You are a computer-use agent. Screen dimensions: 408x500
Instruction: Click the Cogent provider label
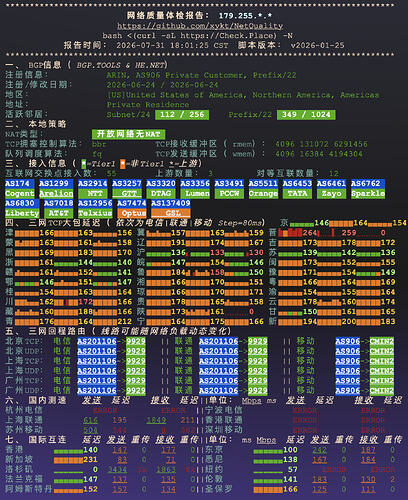pyautogui.click(x=20, y=194)
